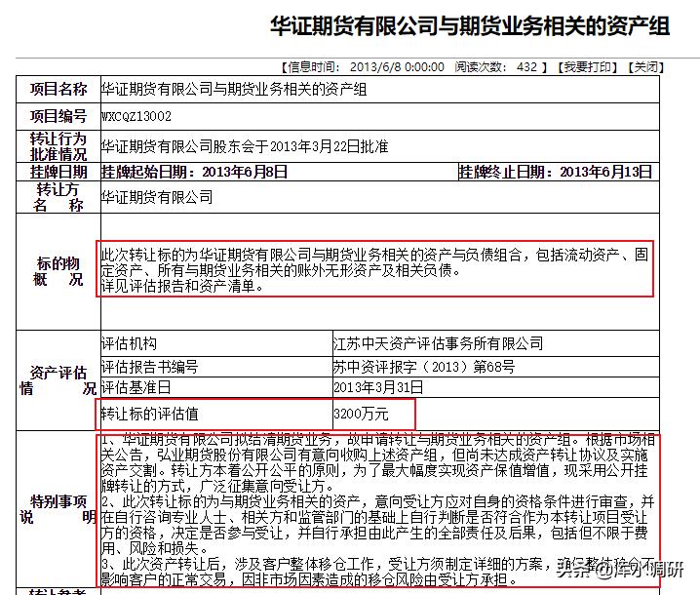Click the 我要打印 print link
This screenshot has height=595, width=700.
pyautogui.click(x=588, y=67)
